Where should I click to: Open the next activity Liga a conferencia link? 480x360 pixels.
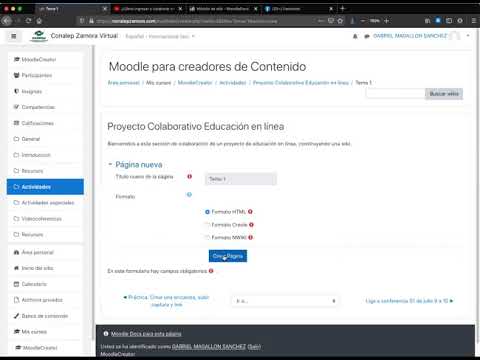pyautogui.click(x=409, y=301)
